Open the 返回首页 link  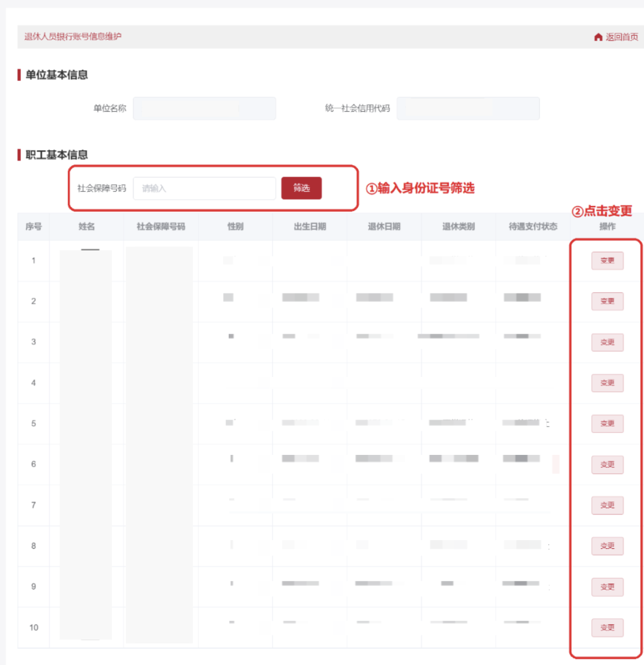point(621,37)
